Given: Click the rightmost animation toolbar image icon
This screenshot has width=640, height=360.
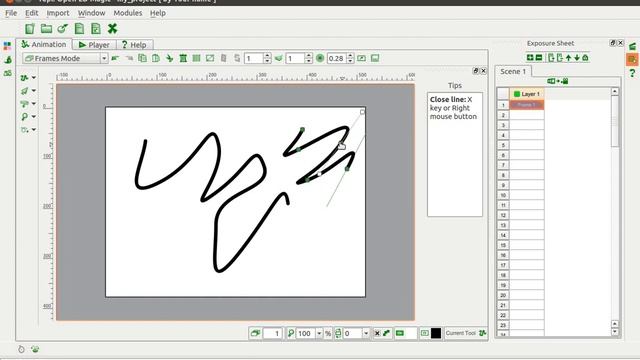Looking at the screenshot, I should tap(375, 58).
